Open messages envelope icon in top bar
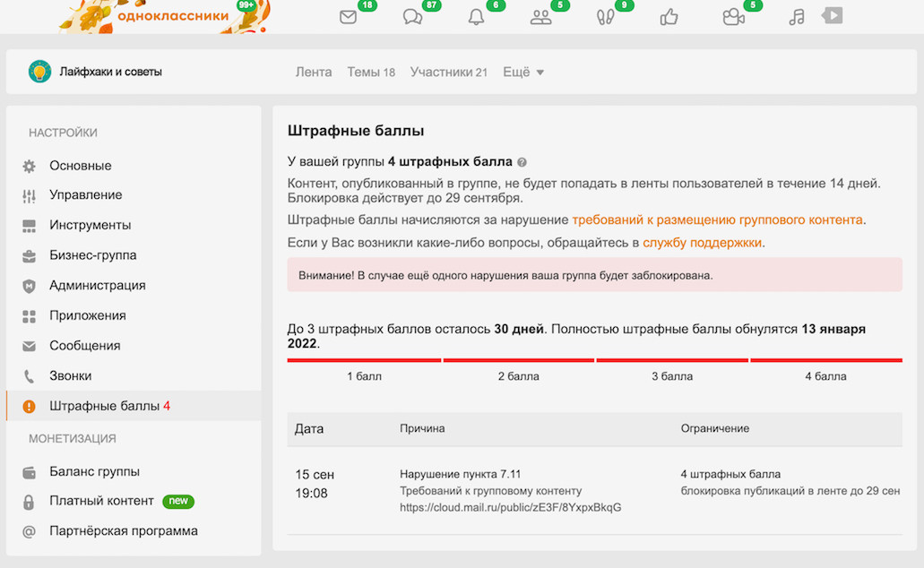The width and height of the screenshot is (924, 568). [349, 17]
